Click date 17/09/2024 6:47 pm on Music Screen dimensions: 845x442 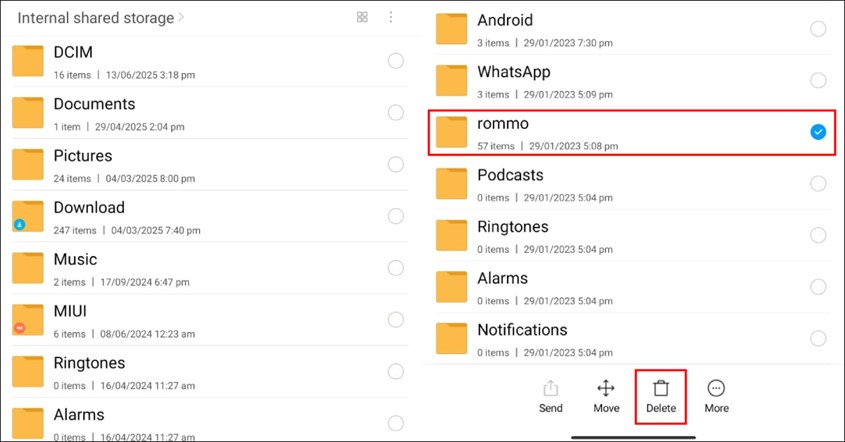[145, 282]
